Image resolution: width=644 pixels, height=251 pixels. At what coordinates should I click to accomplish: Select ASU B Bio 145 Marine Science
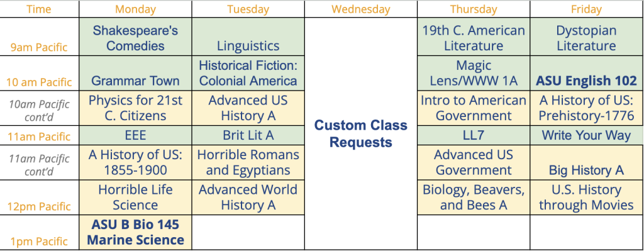(135, 232)
